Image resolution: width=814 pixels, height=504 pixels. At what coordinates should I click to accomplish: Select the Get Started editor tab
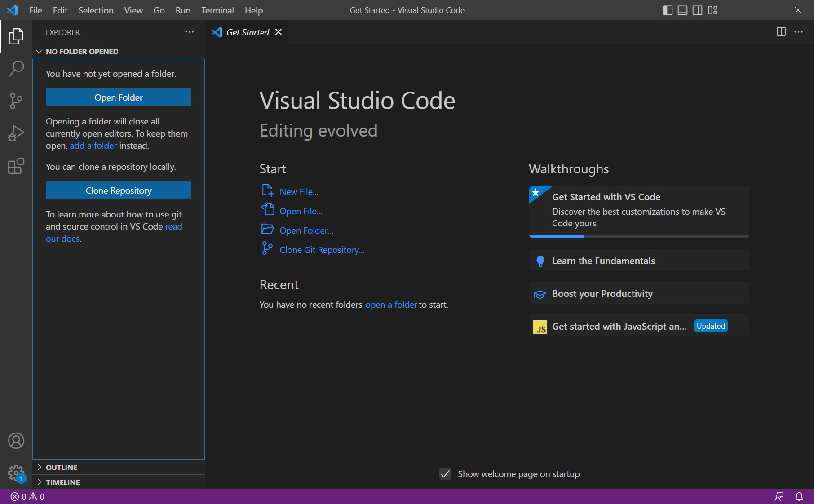(x=247, y=32)
